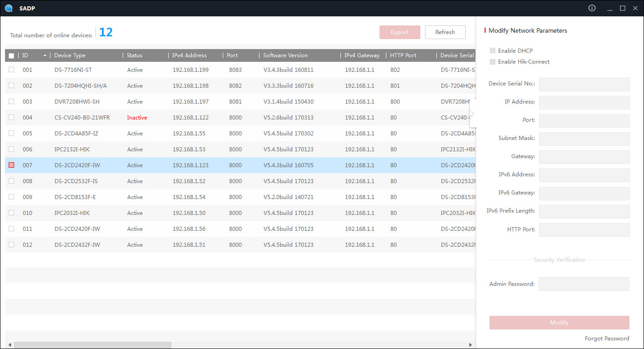Screen dimensions: 644x349
Task: Open the info about icon in title bar
Action: click(592, 8)
